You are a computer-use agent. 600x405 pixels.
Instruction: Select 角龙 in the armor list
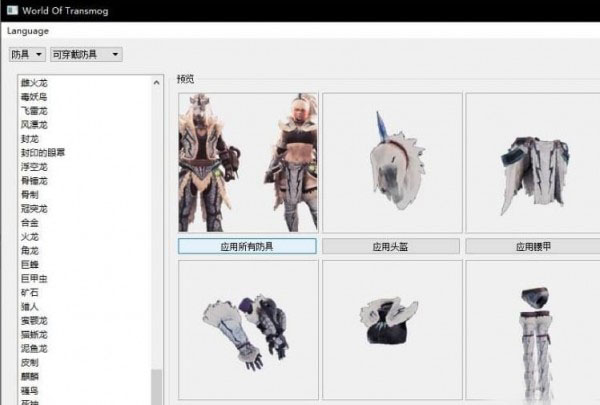(x=30, y=251)
